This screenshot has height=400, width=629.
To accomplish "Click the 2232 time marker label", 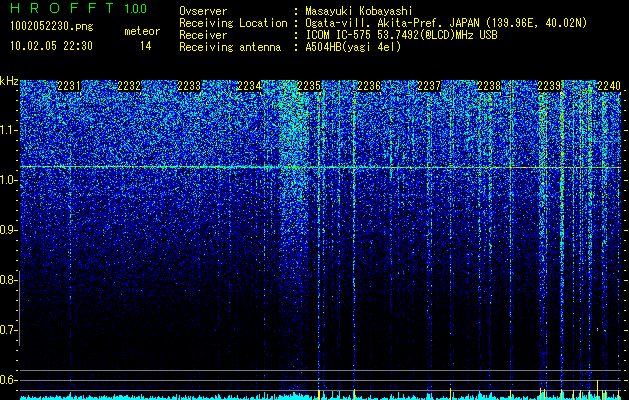I will coord(129,86).
